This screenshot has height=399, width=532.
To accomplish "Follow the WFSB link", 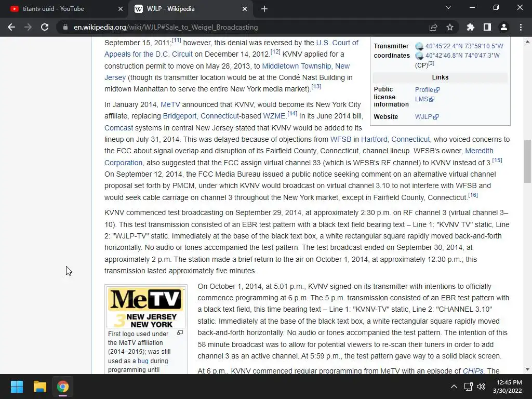I will tap(341, 139).
